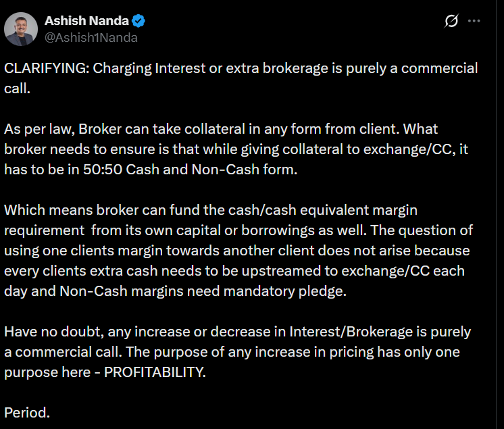Click the word CLARIFYING in the tweet

tap(45, 68)
